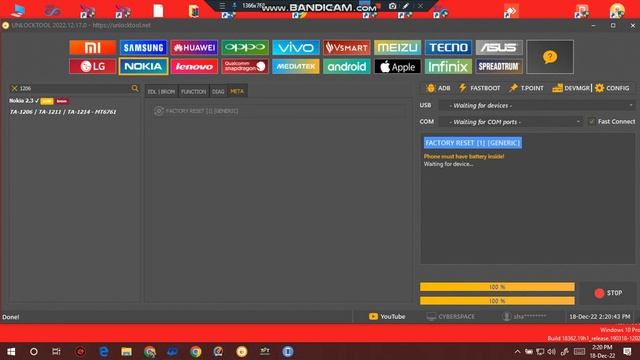Viewport: 640px width, 360px height.
Task: Switch to the DIAG tab
Action: coord(218,91)
